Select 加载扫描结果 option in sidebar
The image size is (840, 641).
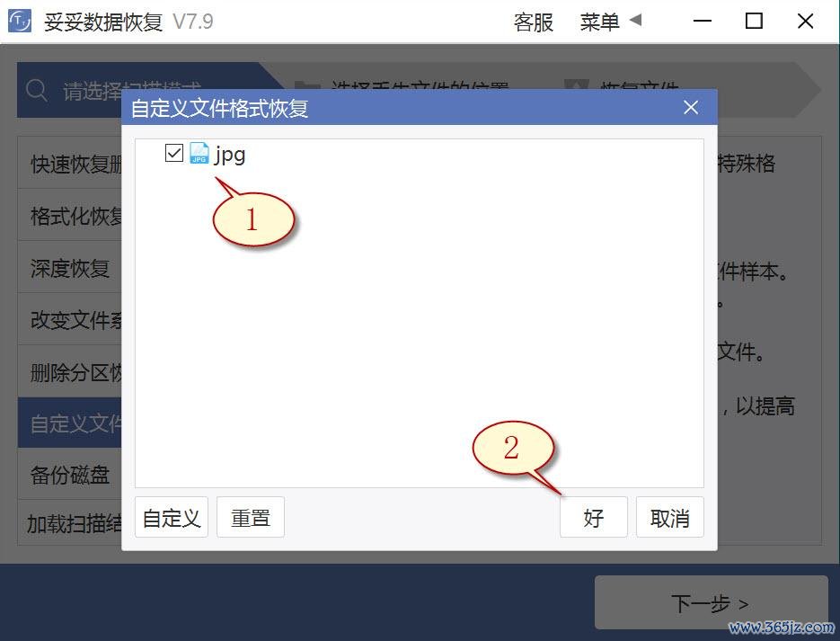70,522
